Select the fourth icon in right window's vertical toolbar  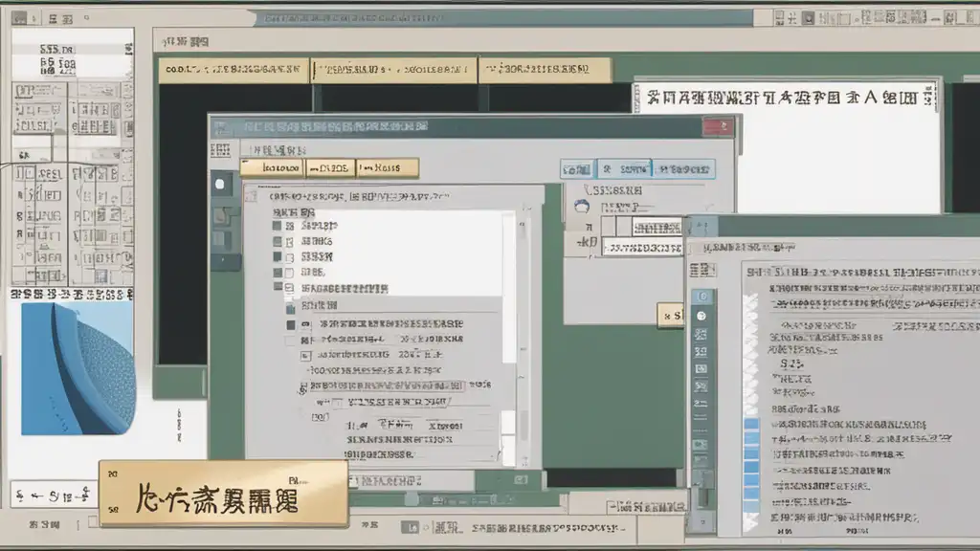click(702, 352)
